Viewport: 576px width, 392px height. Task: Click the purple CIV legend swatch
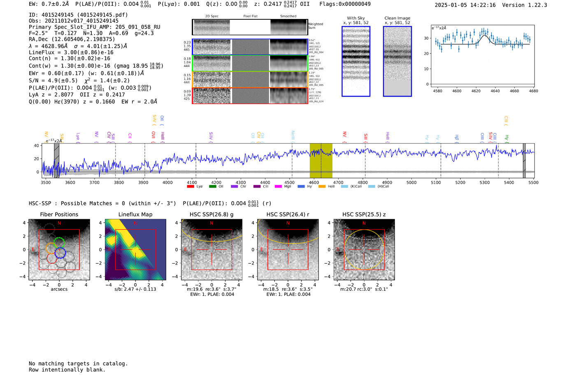235,187
